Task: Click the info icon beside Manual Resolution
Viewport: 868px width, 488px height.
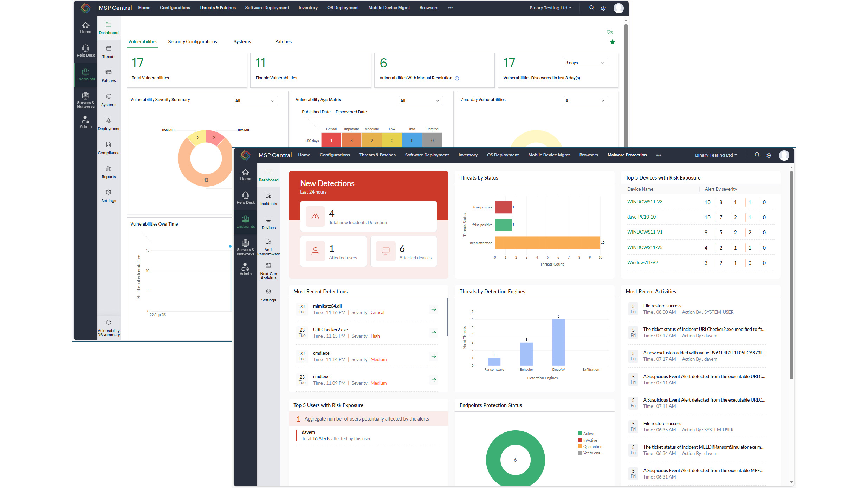Action: pyautogui.click(x=457, y=78)
